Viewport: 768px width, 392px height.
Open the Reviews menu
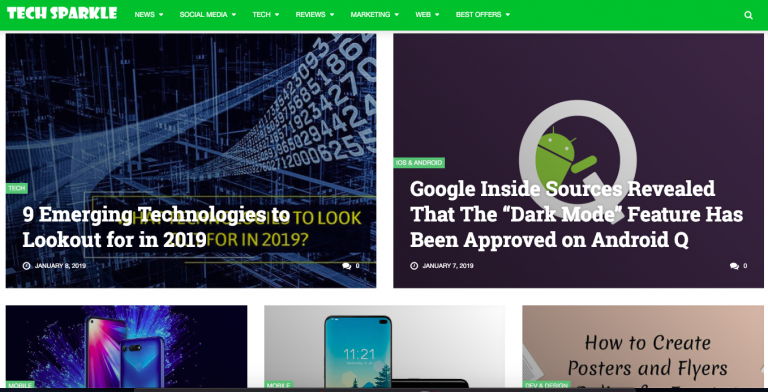coord(314,15)
